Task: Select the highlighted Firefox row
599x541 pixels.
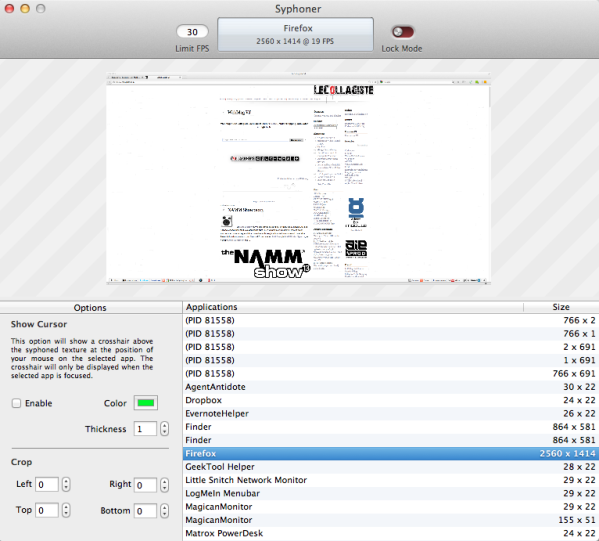Action: point(391,454)
